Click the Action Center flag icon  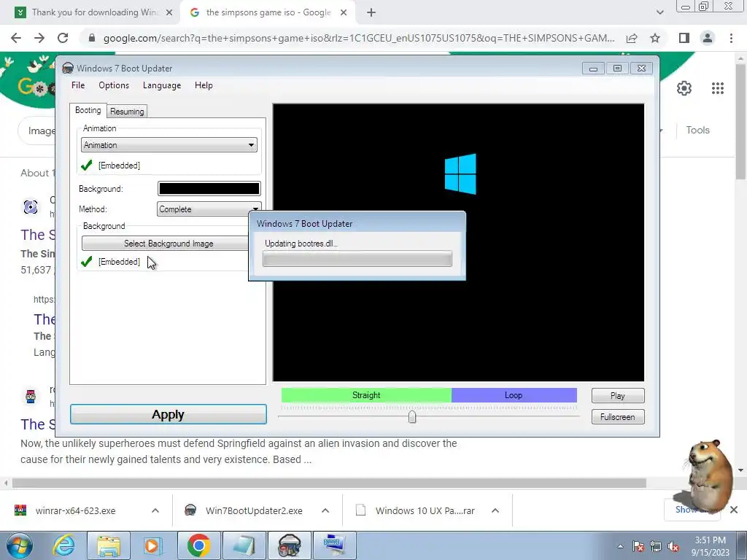[x=638, y=547]
